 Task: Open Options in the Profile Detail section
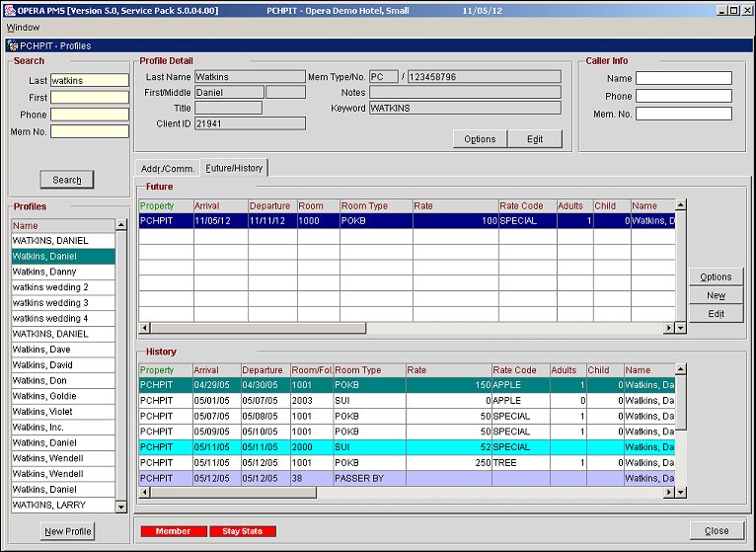[x=480, y=139]
